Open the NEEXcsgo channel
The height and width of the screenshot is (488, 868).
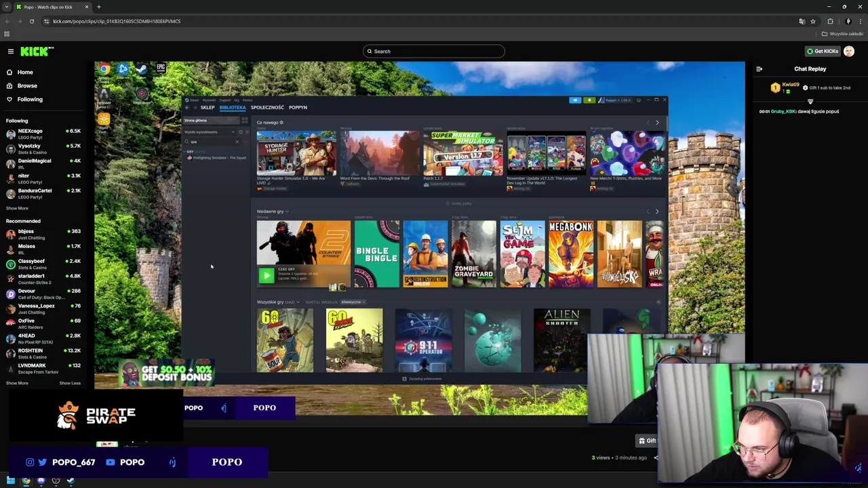point(43,134)
